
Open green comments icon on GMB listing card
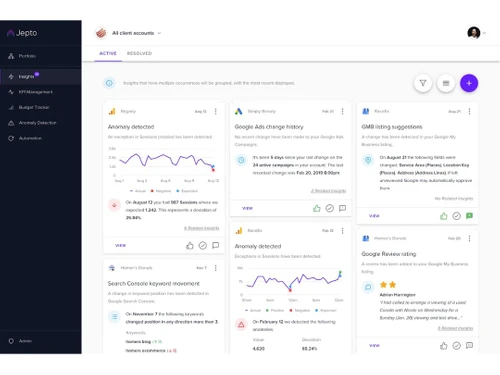pos(469,216)
